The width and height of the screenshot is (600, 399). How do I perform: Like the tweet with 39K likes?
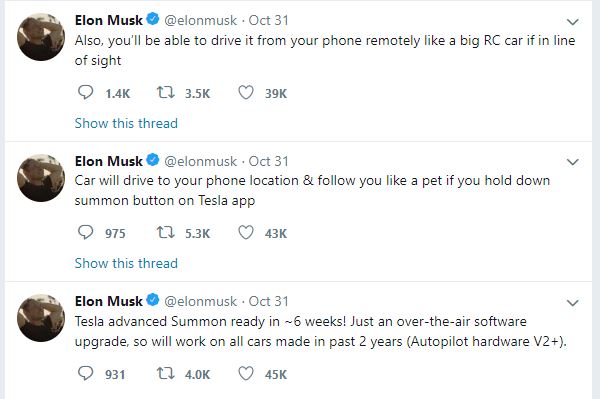[x=246, y=92]
